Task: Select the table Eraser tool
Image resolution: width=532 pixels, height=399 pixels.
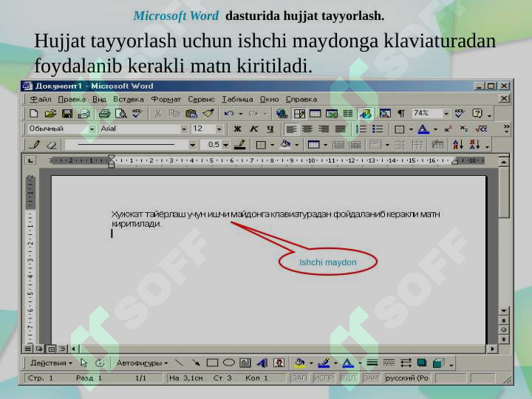Action: point(51,146)
